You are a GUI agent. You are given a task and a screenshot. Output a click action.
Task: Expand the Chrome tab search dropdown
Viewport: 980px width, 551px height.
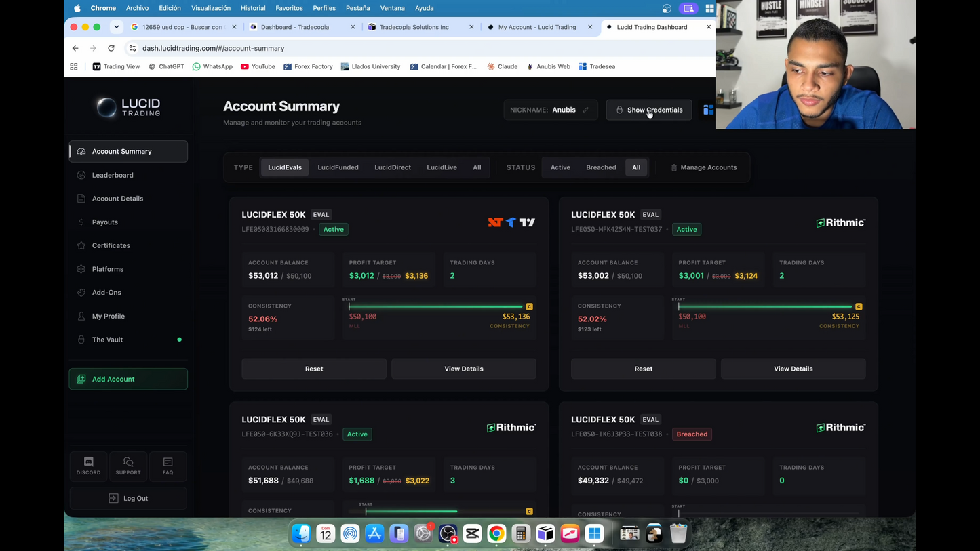click(x=117, y=27)
